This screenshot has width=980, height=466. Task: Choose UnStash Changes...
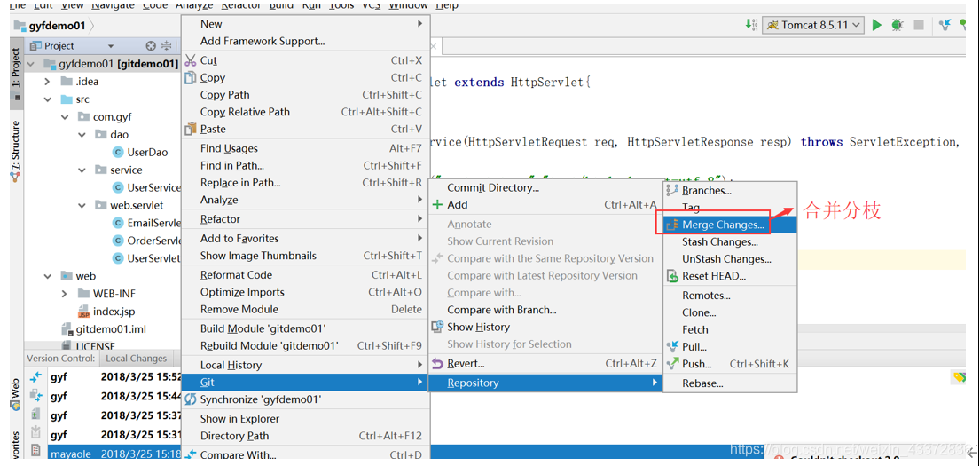click(729, 259)
